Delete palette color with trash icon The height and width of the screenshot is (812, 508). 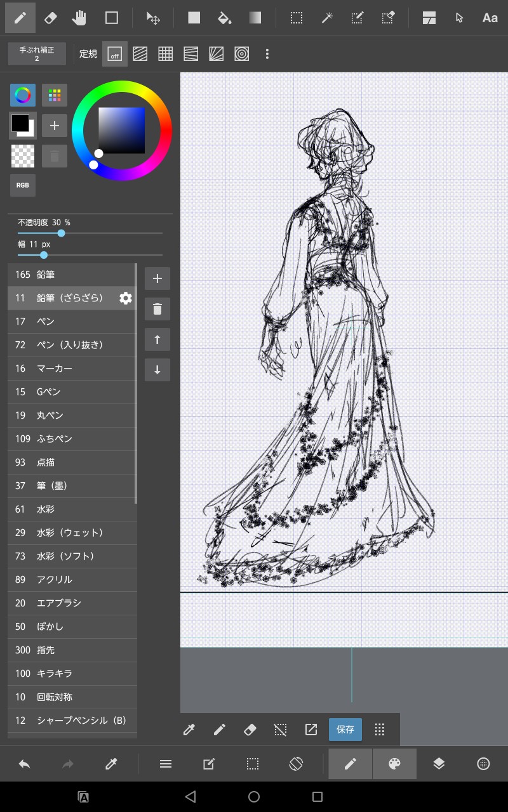click(55, 156)
